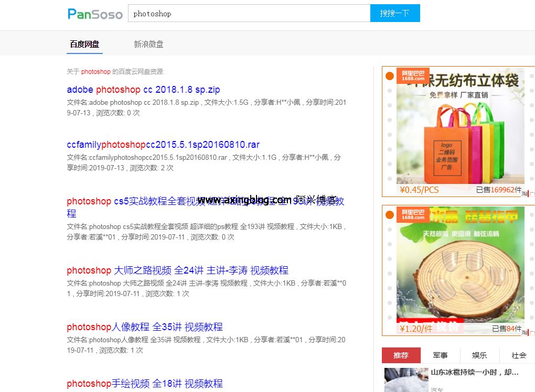Click the orange dot on the bag ad
Screen dimensions: 535x392
[x=390, y=76]
